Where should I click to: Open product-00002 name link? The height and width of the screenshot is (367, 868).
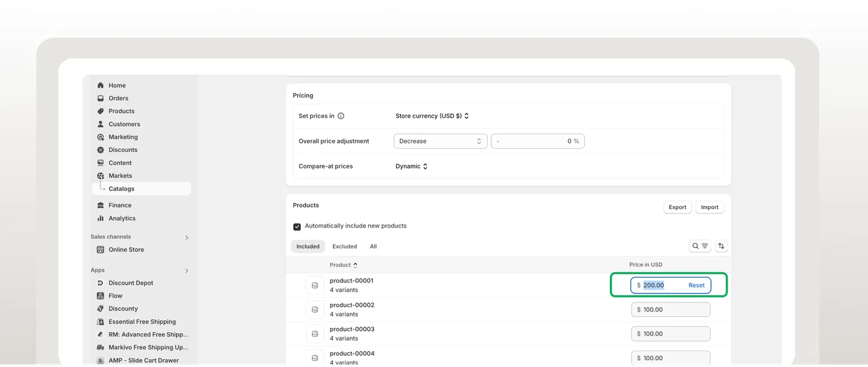coord(351,305)
